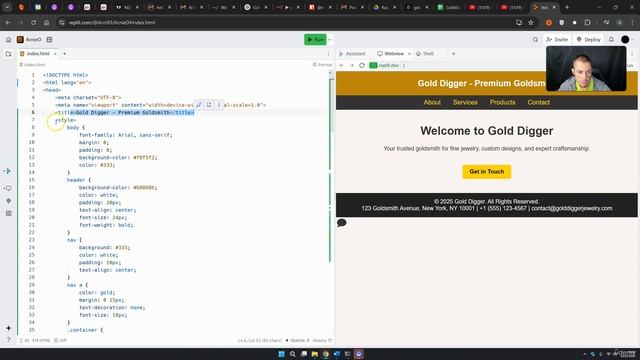Switch to the Assistant tab

(352, 54)
